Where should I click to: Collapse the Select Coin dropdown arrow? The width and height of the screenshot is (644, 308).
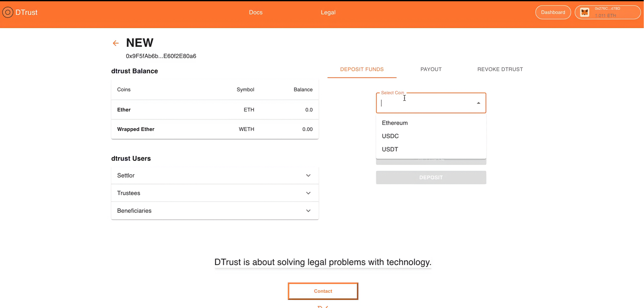click(x=478, y=103)
